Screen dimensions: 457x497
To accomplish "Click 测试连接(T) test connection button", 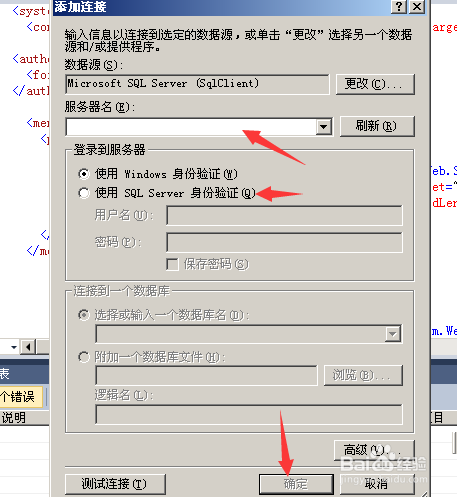I will 115,484.
